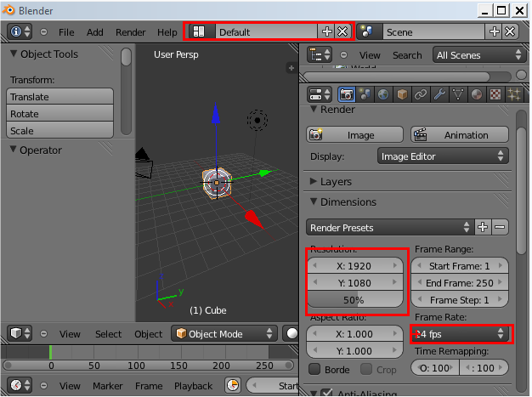Open the 24 fps frame rate dropdown
532x397 pixels.
pos(460,334)
